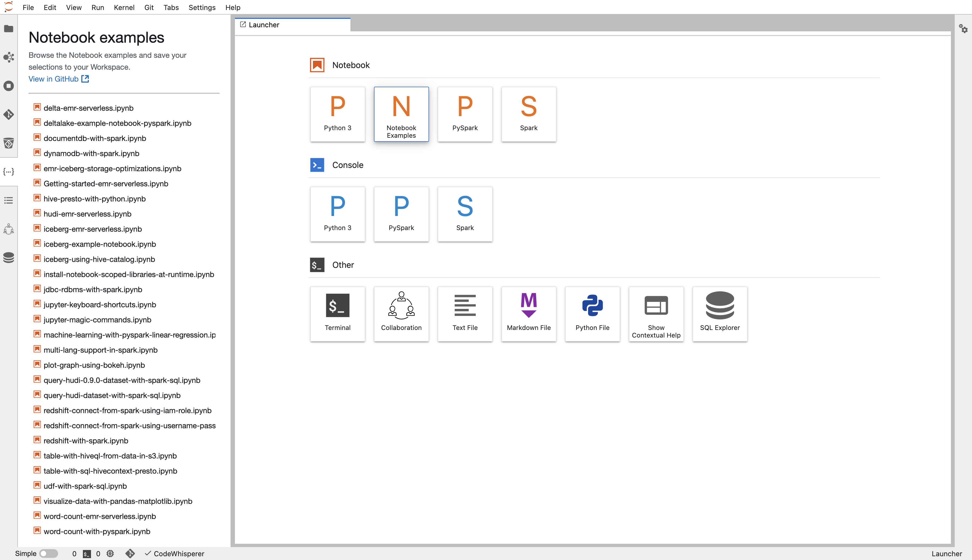Open visualize-data-with-pandas-matplotlib.ipynb
This screenshot has height=560, width=972.
point(118,501)
